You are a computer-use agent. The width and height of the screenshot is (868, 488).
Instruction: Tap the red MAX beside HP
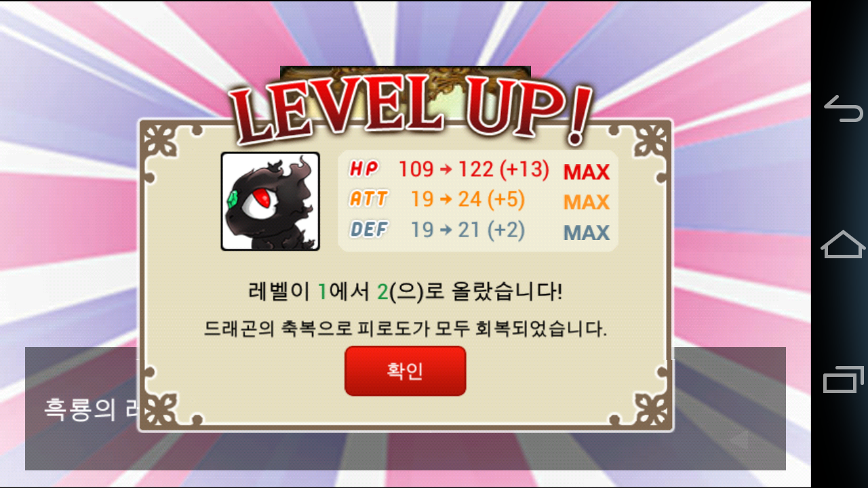click(587, 172)
